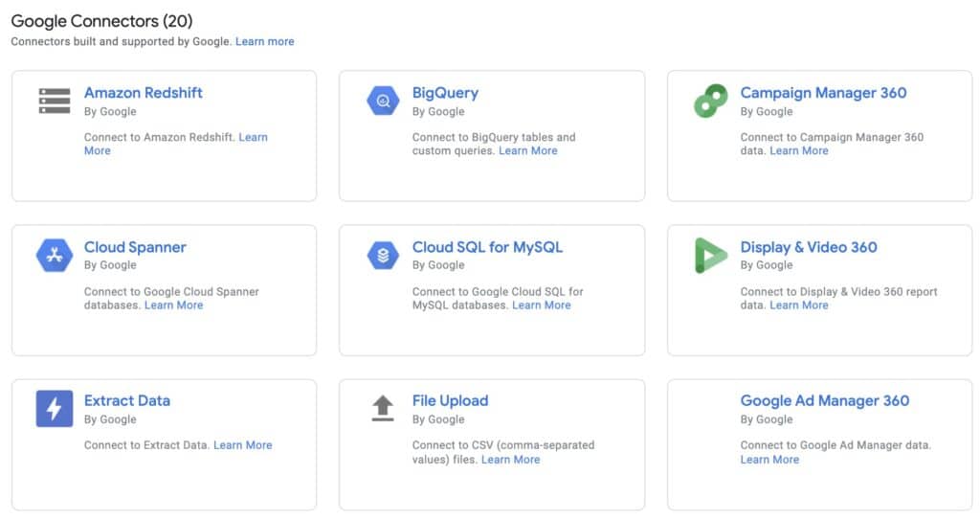Click the Cloud SQL for MySQL icon
The height and width of the screenshot is (520, 980).
[383, 256]
